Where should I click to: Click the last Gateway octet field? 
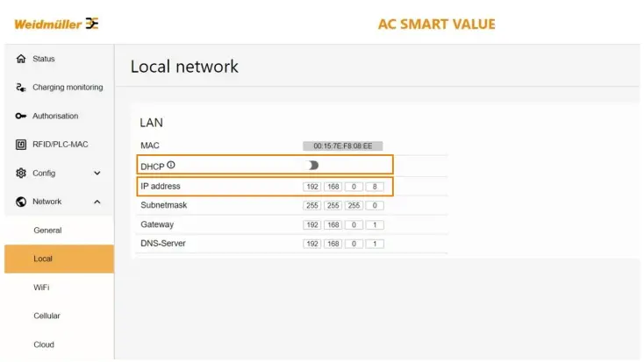[375, 224]
